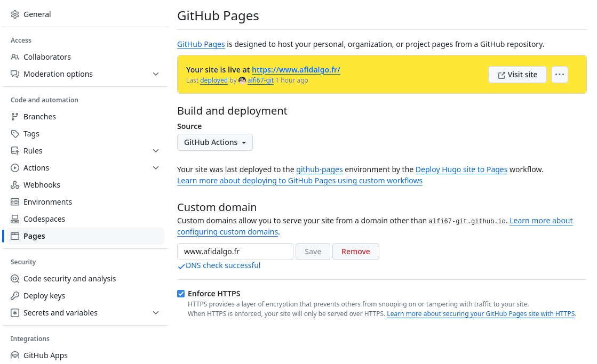This screenshot has width=597, height=364.
Task: Expand Moderation options chevron
Action: (156, 74)
